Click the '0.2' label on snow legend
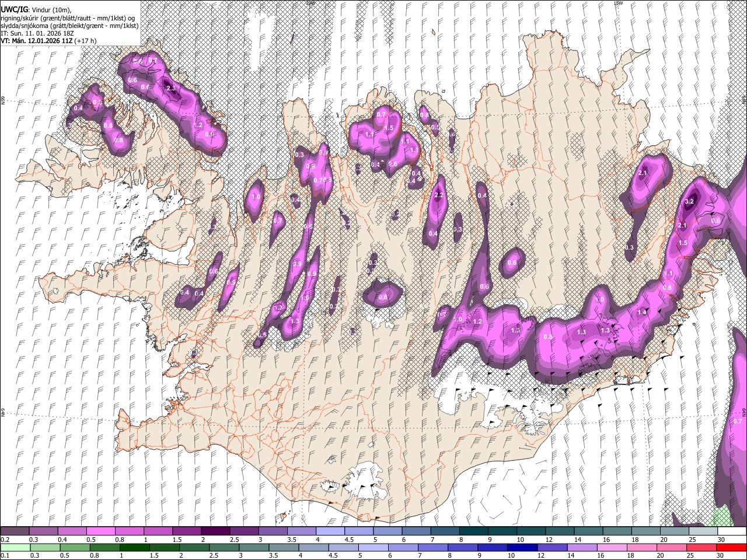 point(5,540)
